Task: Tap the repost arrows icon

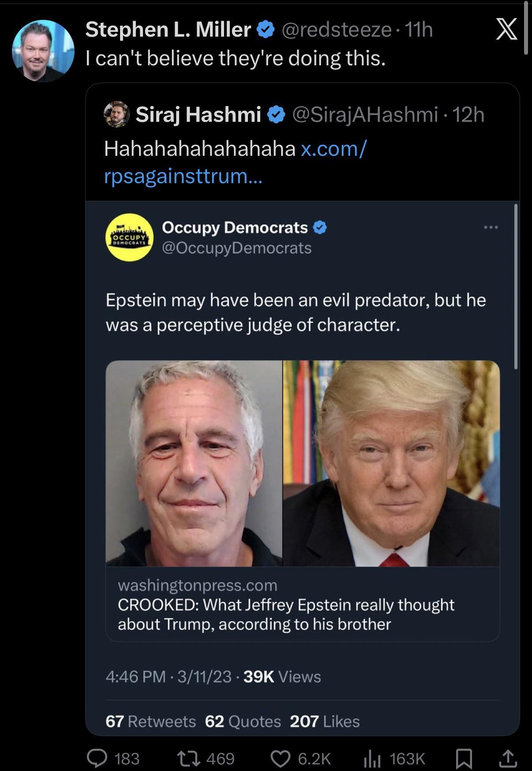Action: tap(189, 758)
